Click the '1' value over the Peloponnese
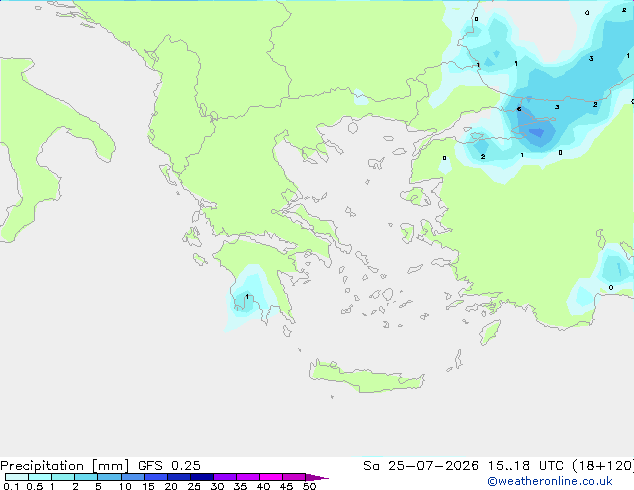Screen dimensions: 634x490 tap(247, 297)
